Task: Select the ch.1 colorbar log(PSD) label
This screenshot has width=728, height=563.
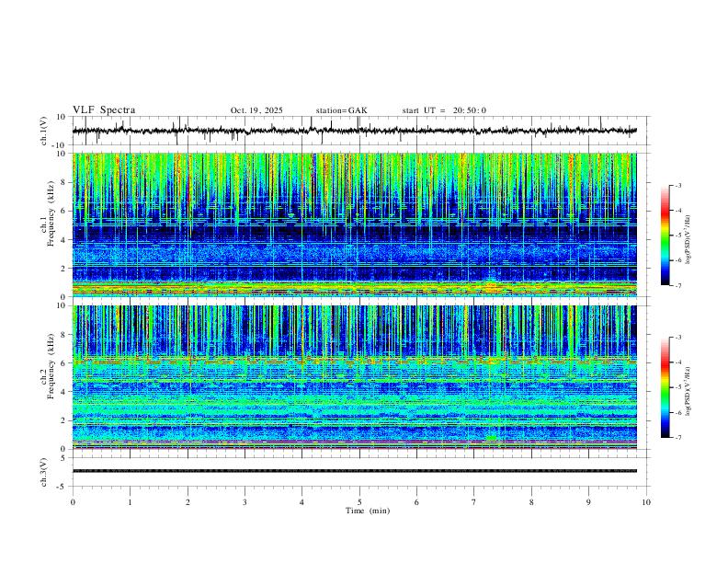Action: tap(688, 240)
